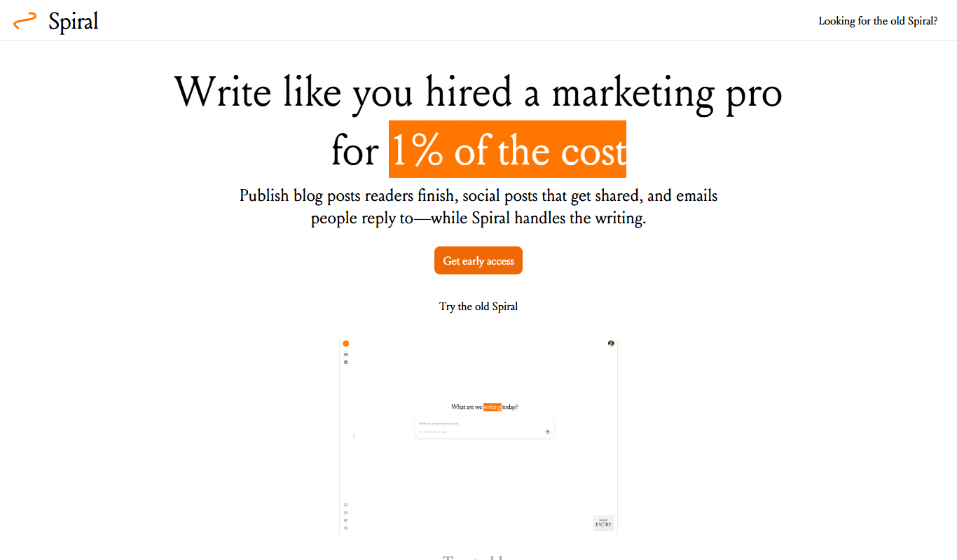Follow the "Try the old Spiral" link
This screenshot has width=957, height=560.
click(x=478, y=307)
